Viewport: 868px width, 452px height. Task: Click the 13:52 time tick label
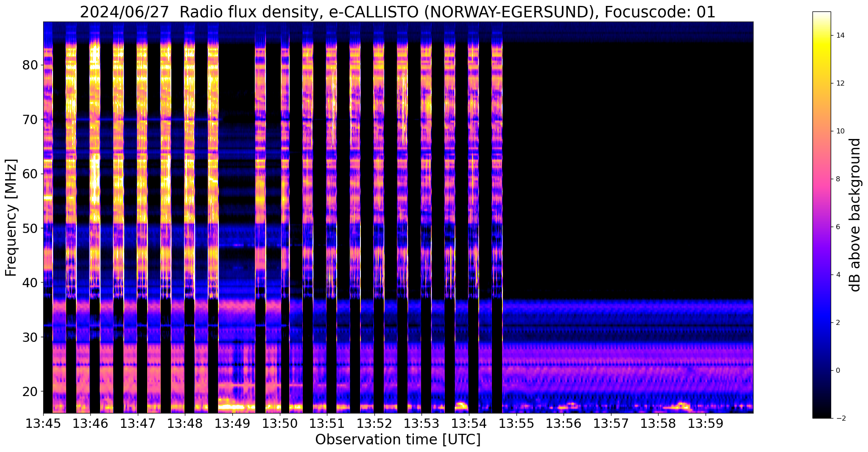point(374,423)
